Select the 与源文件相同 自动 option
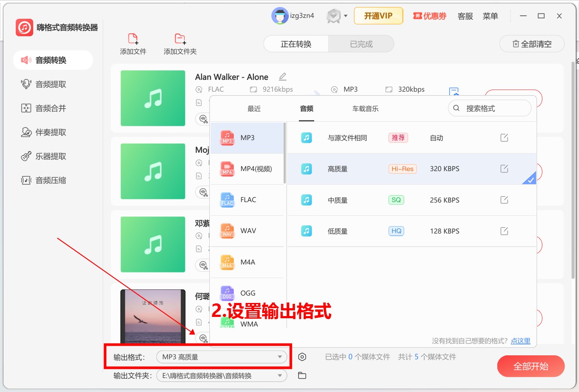The height and width of the screenshot is (392, 579). [x=412, y=138]
